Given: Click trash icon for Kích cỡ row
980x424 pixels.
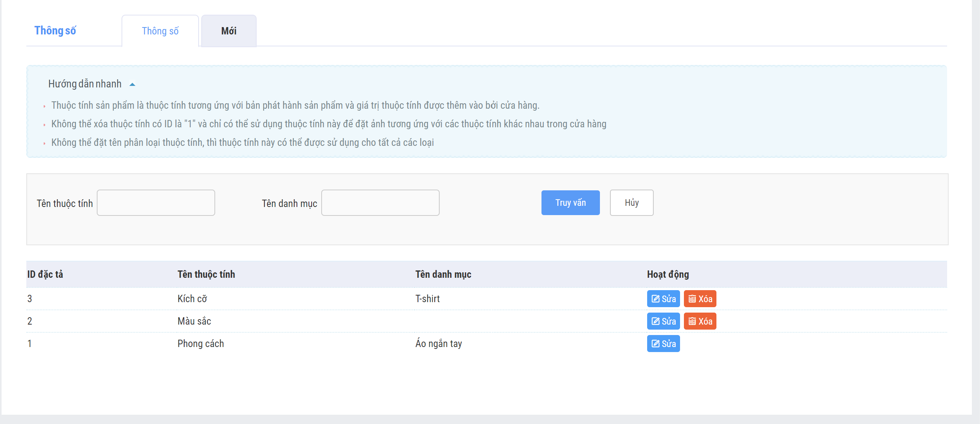Looking at the screenshot, I should 692,299.
